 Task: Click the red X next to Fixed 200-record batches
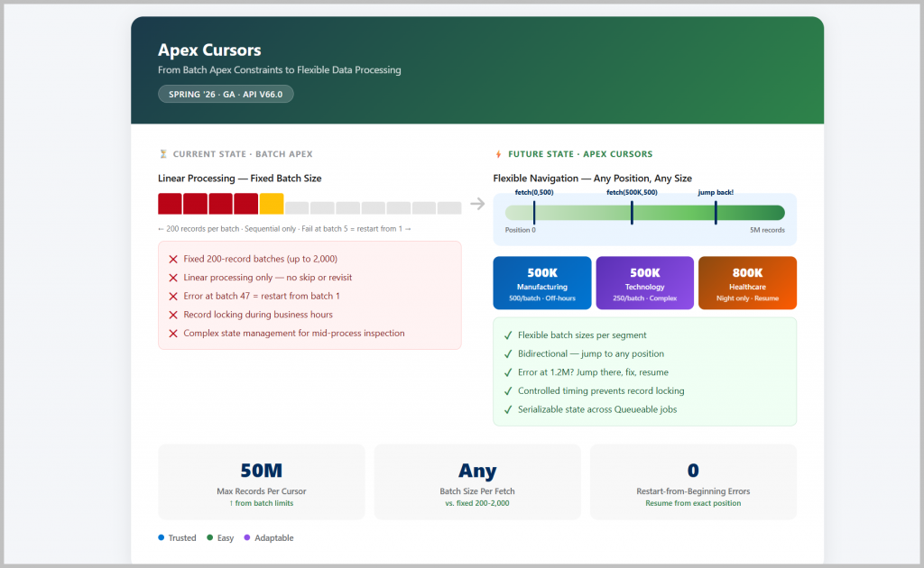pos(173,259)
